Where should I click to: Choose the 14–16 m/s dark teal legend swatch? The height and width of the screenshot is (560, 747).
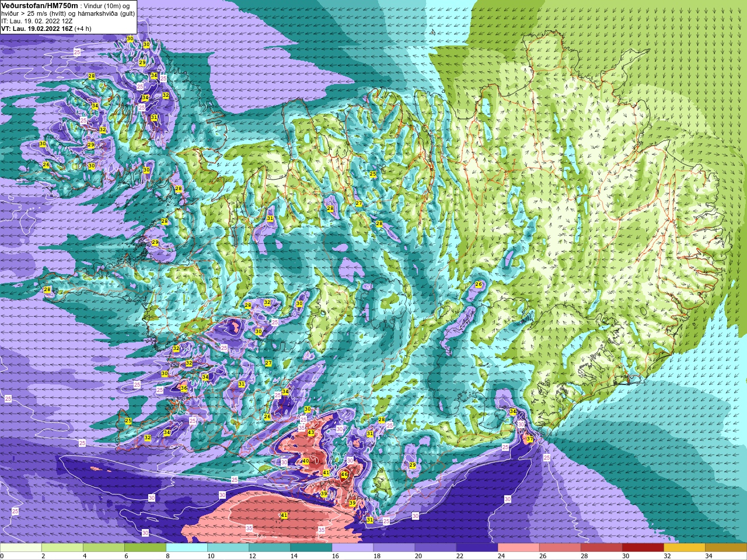pyautogui.click(x=311, y=548)
